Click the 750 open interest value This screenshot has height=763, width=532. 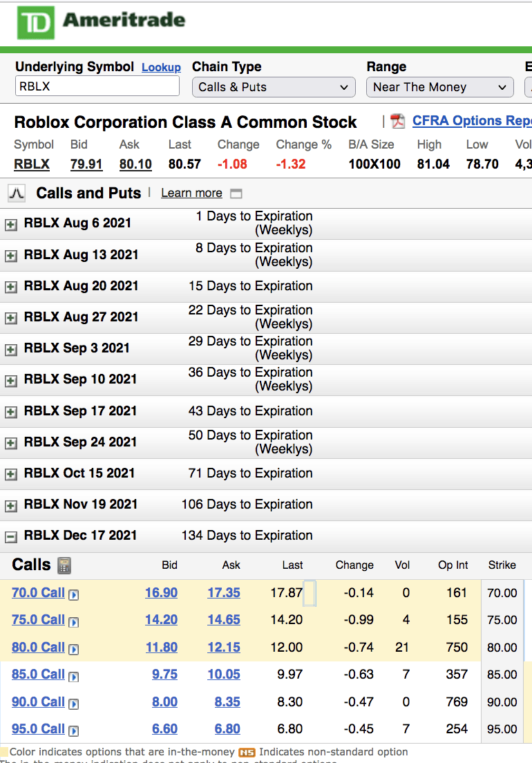coord(457,647)
